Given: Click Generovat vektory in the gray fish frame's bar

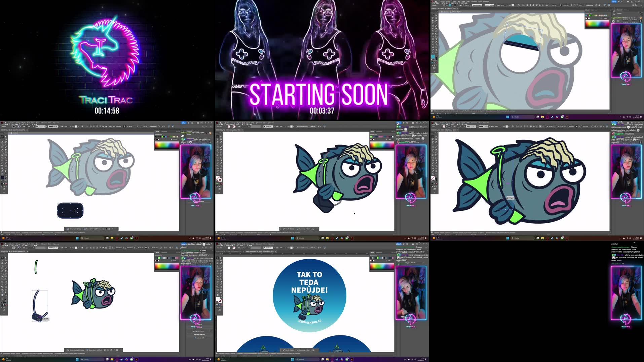Looking at the screenshot, I should tap(74, 229).
